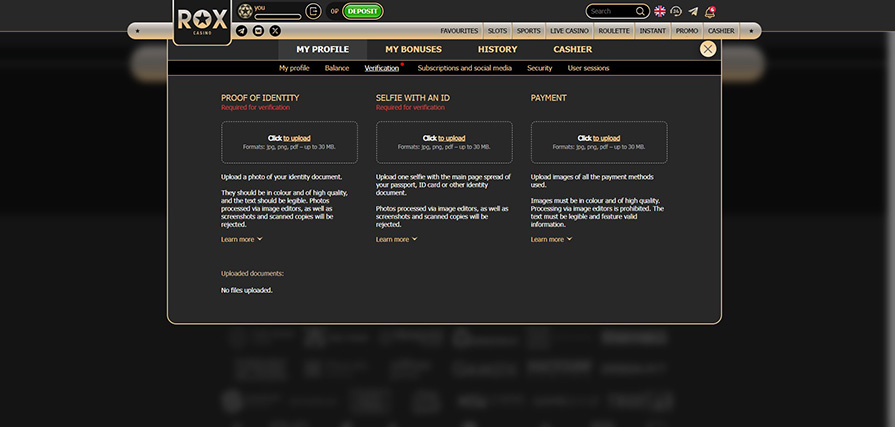This screenshot has width=895, height=427.
Task: Click the 0P balance text
Action: [x=334, y=11]
